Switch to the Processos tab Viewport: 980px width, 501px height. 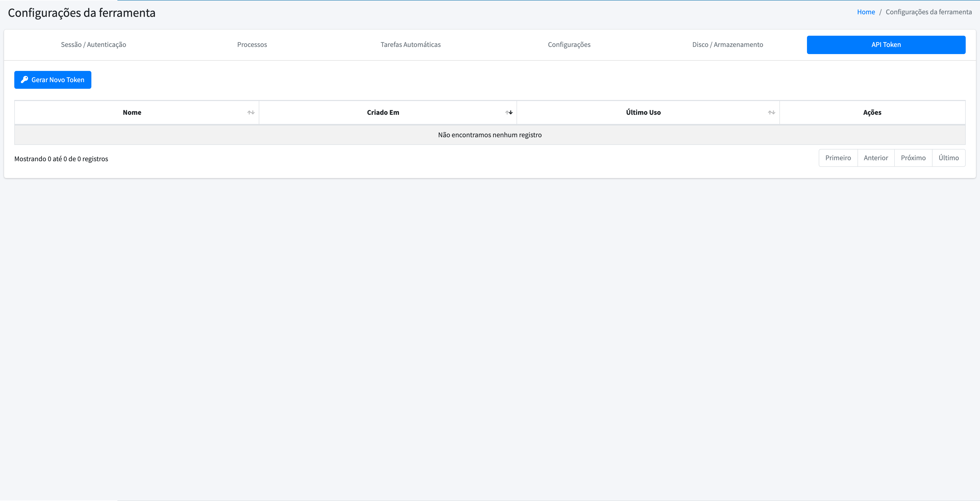252,44
